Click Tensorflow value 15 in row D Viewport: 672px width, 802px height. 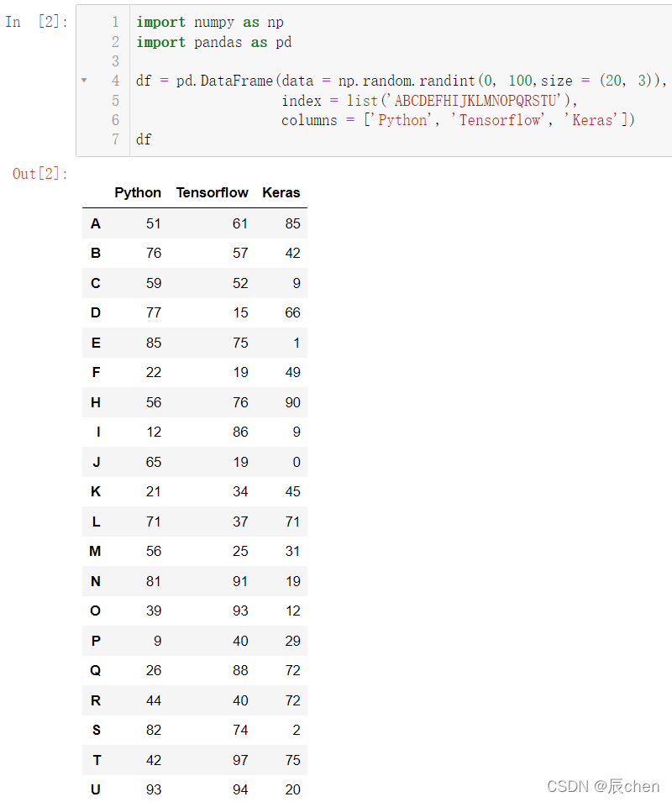point(240,312)
